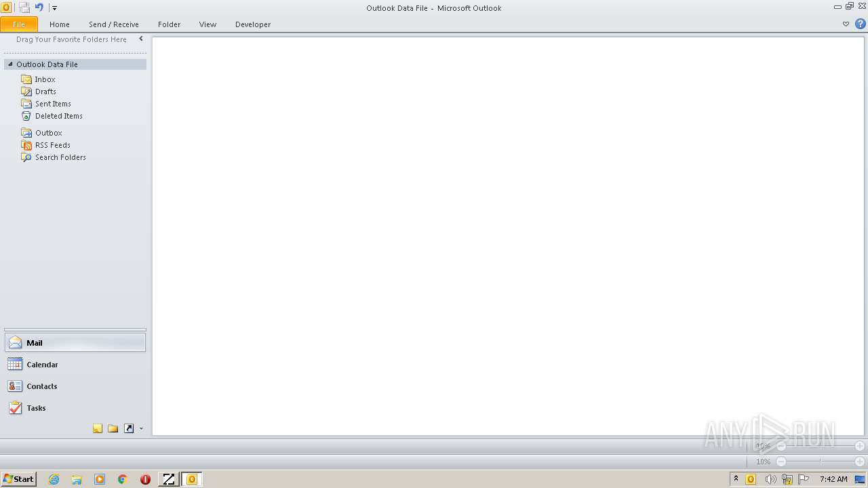Open the Windows Start menu

[x=18, y=479]
